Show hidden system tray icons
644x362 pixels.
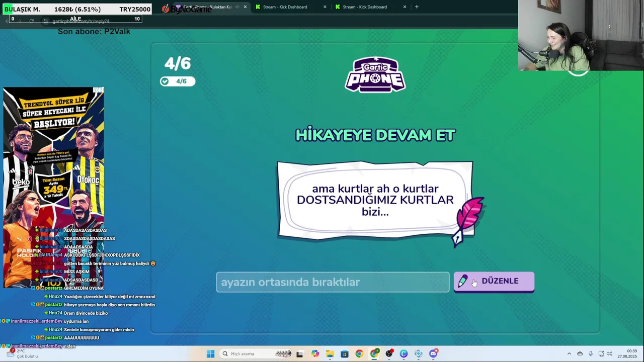pos(569,354)
